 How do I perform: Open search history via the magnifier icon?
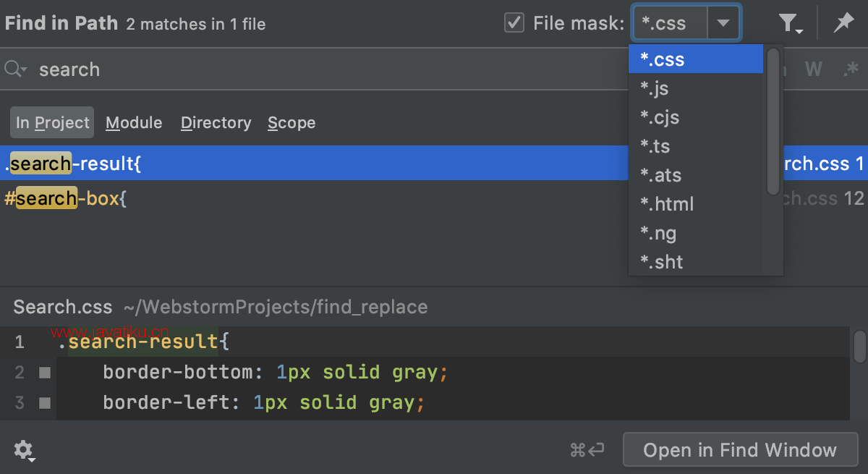coord(15,69)
